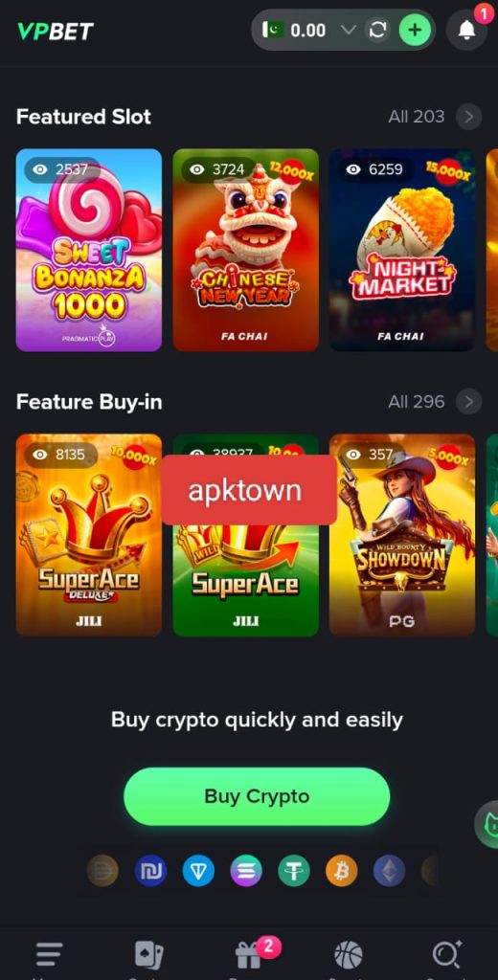Expand the currency balance dropdown chevron
Viewport: 498px width, 980px height.
tap(349, 30)
